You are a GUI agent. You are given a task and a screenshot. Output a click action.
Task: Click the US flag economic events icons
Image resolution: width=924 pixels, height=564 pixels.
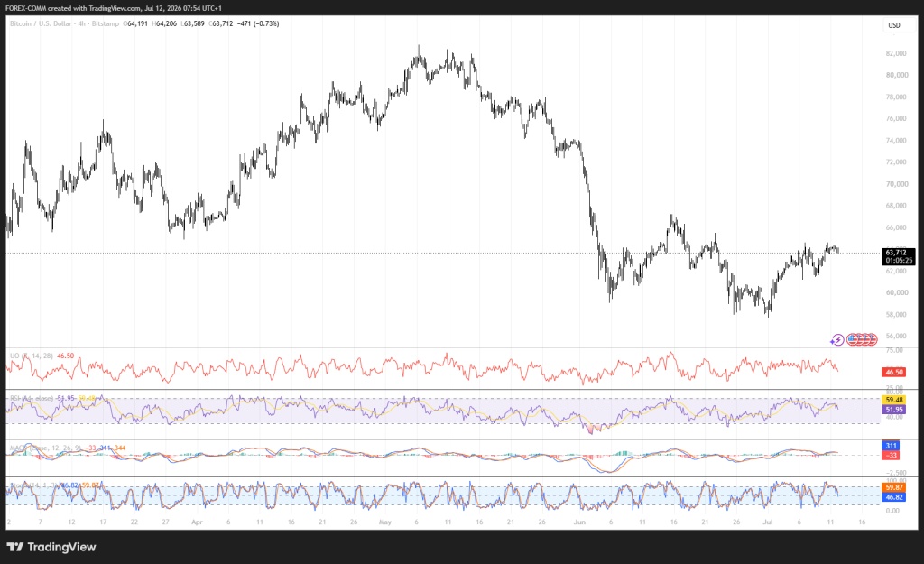(862, 339)
